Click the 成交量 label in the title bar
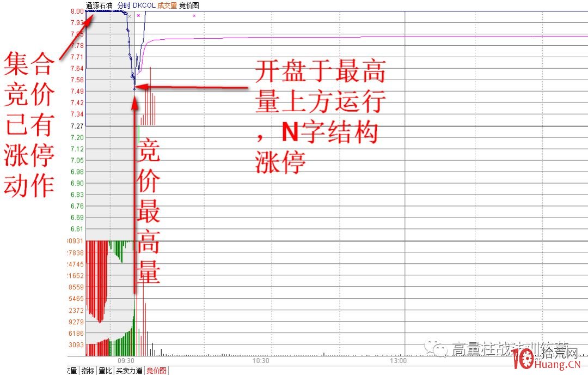The image size is (588, 375). point(166,5)
